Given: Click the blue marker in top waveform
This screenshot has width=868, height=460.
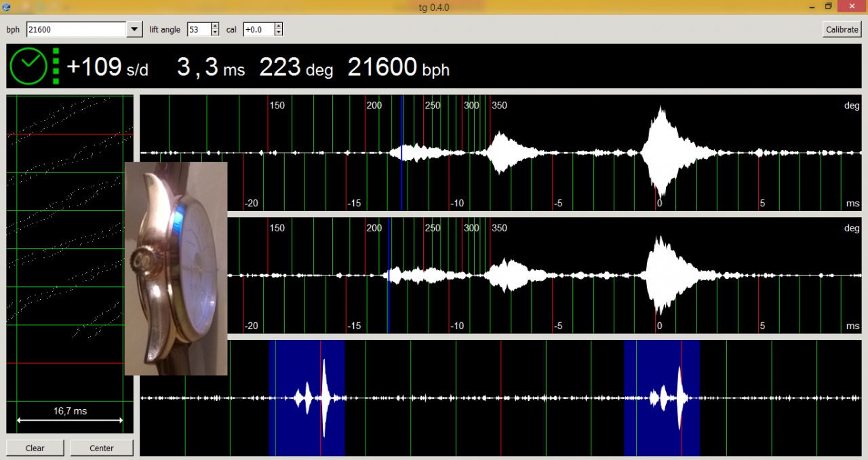Looking at the screenshot, I should [401, 153].
